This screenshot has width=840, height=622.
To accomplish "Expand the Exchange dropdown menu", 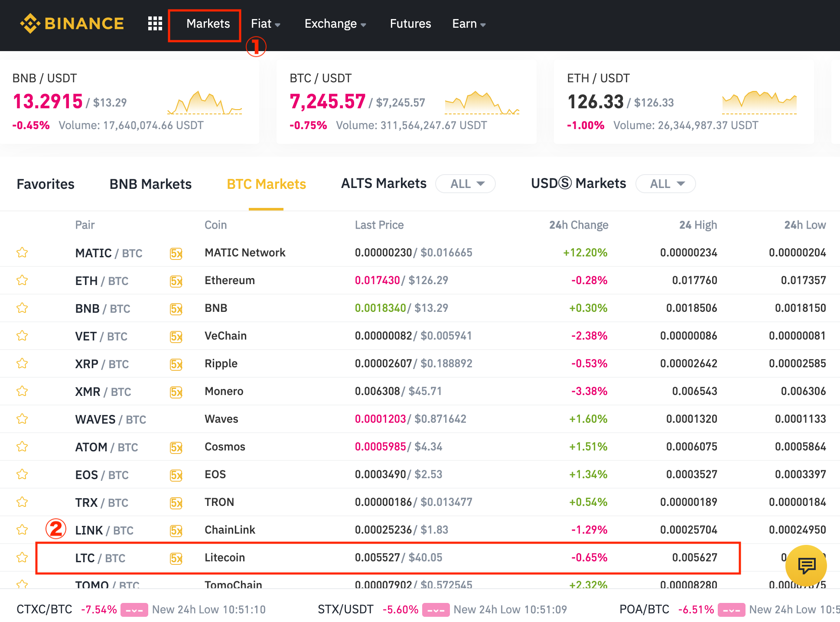I will pyautogui.click(x=335, y=24).
